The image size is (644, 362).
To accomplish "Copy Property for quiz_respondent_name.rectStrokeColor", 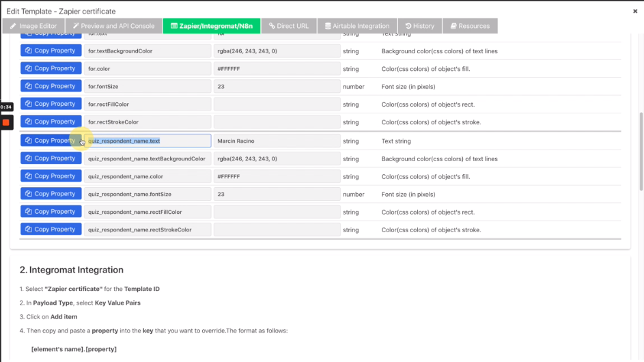I will pos(51,229).
